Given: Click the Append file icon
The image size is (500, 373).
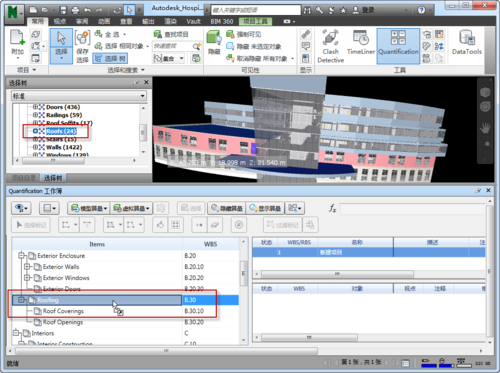Looking at the screenshot, I should tap(18, 42).
